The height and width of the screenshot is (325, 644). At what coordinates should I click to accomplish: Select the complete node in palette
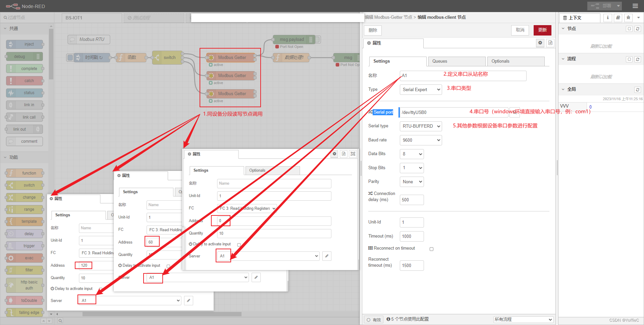tap(24, 69)
